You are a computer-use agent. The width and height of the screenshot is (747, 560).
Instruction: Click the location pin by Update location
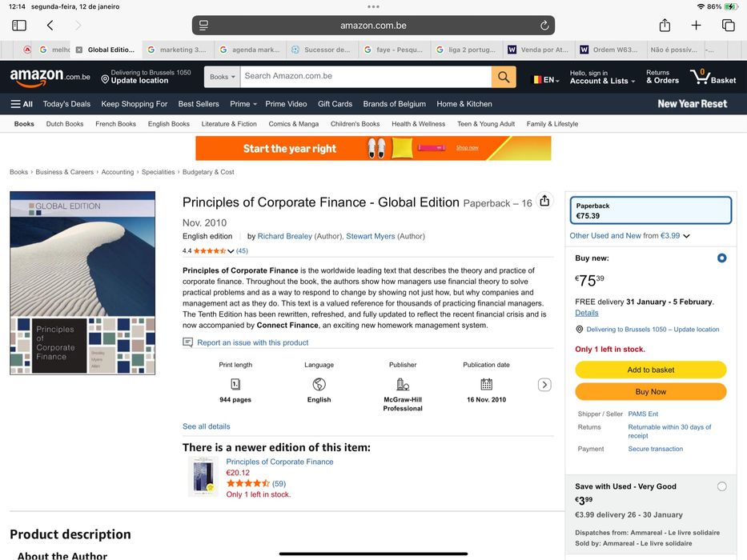(106, 79)
